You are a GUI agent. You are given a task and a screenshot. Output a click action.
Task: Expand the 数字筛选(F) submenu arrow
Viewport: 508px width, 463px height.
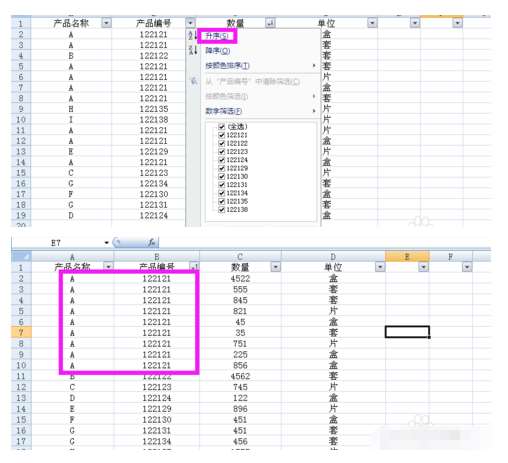pyautogui.click(x=314, y=111)
